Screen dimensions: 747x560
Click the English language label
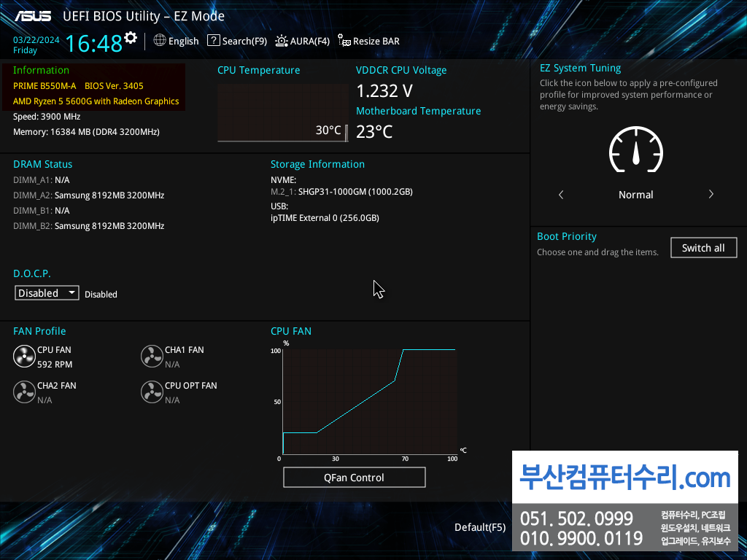coord(183,42)
